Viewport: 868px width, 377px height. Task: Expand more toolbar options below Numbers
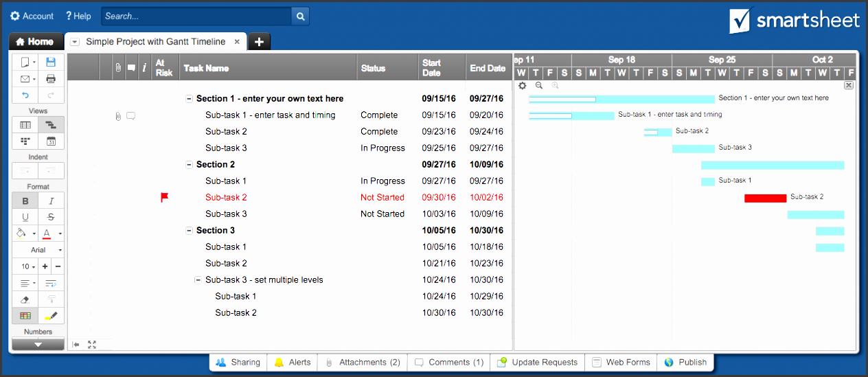click(x=38, y=345)
